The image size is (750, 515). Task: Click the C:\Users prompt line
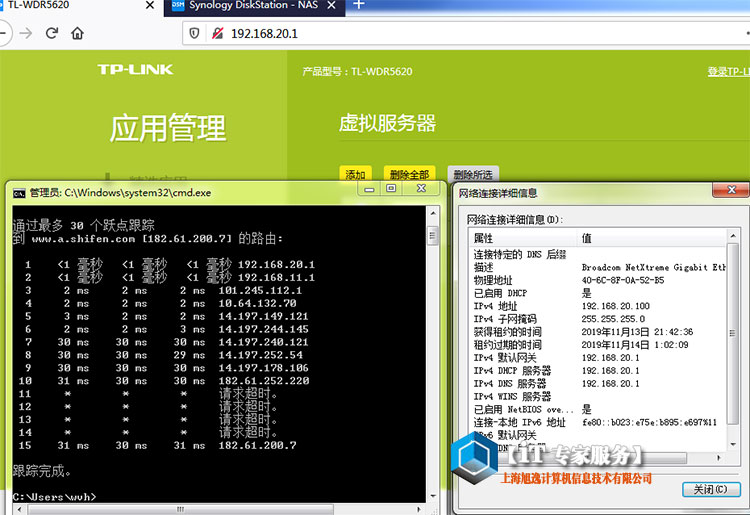point(54,497)
